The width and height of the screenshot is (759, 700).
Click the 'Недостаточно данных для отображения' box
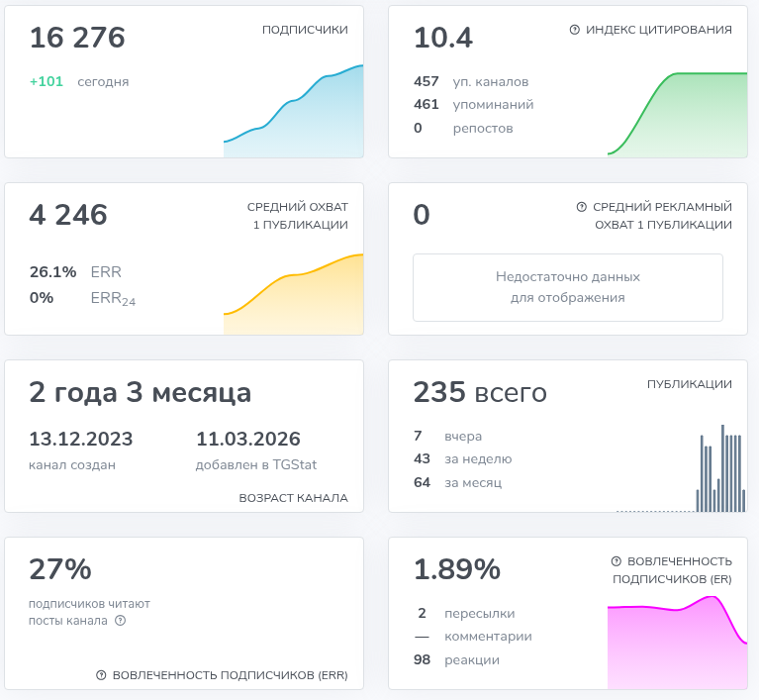tap(567, 287)
